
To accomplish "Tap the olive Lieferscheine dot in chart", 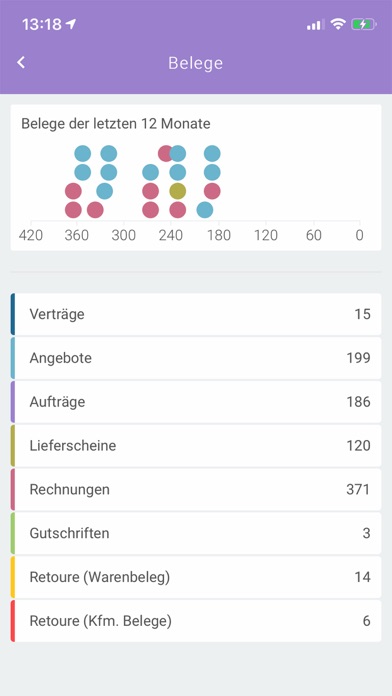I will pos(178,191).
